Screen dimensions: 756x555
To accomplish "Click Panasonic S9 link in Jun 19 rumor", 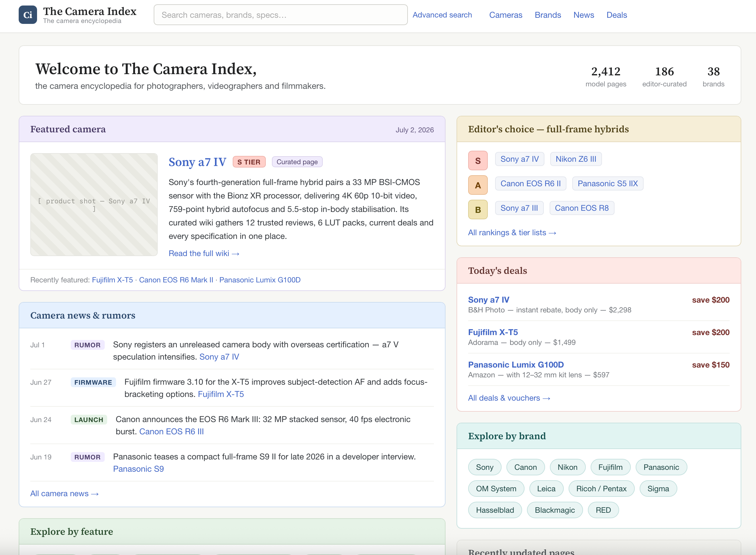I will tap(138, 469).
